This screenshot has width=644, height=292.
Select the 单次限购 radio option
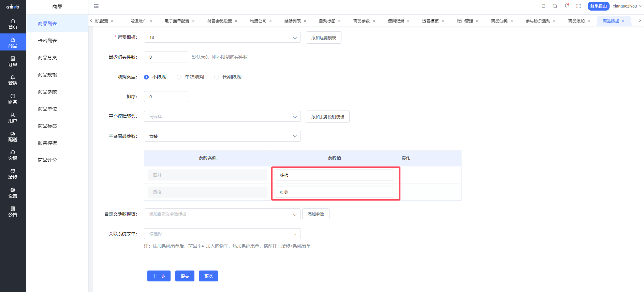[179, 77]
